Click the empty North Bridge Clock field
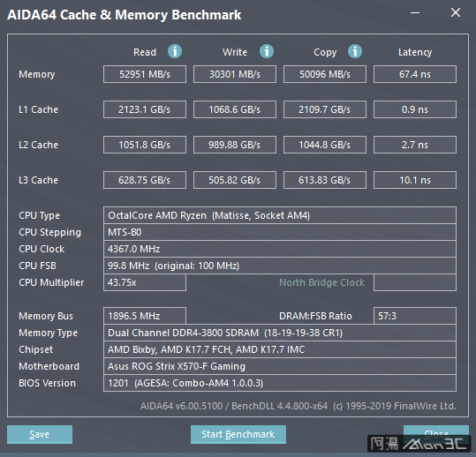This screenshot has height=457, width=476. click(x=415, y=282)
